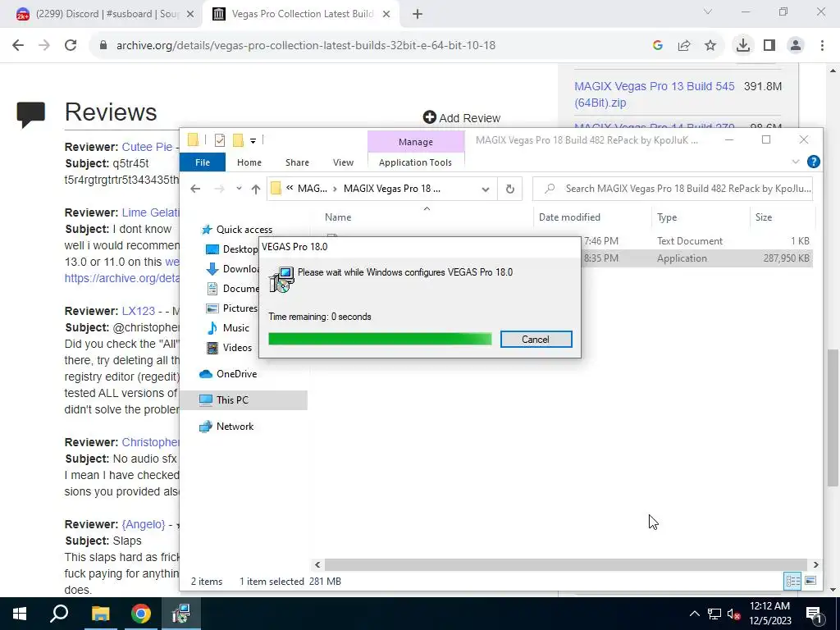Open reviewer Lime Gelati profile link
The height and width of the screenshot is (630, 840).
click(151, 212)
